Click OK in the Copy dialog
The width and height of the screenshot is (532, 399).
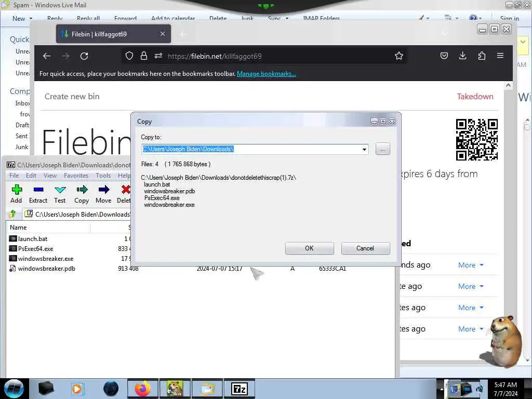pyautogui.click(x=310, y=248)
